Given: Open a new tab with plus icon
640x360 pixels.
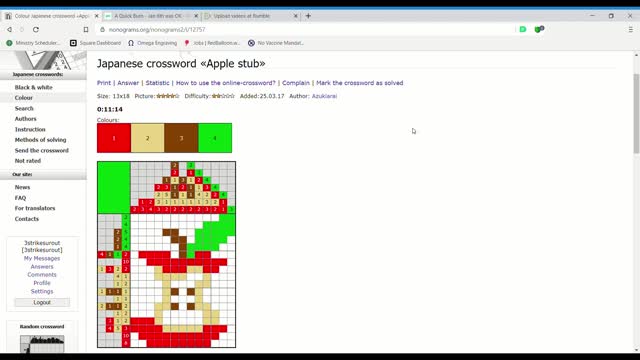Looking at the screenshot, I should pos(308,16).
